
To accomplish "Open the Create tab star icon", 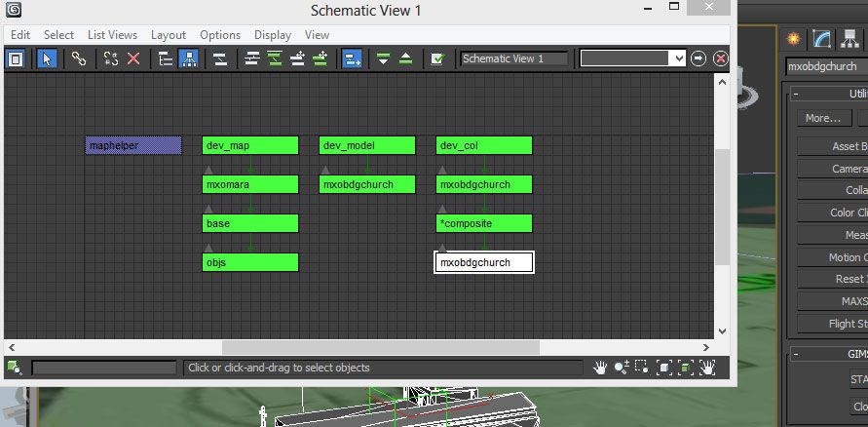I will 794,39.
